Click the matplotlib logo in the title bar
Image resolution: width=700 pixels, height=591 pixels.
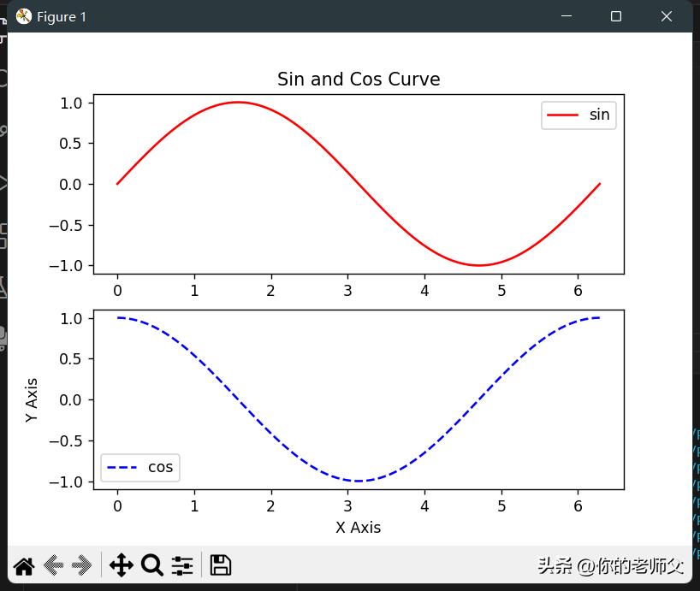point(22,16)
